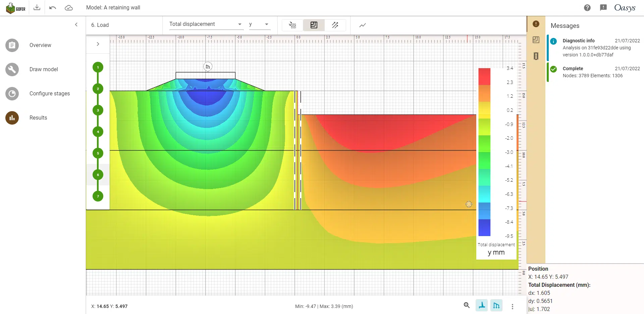
Task: Select stage 6 in the timeline
Action: (x=98, y=175)
